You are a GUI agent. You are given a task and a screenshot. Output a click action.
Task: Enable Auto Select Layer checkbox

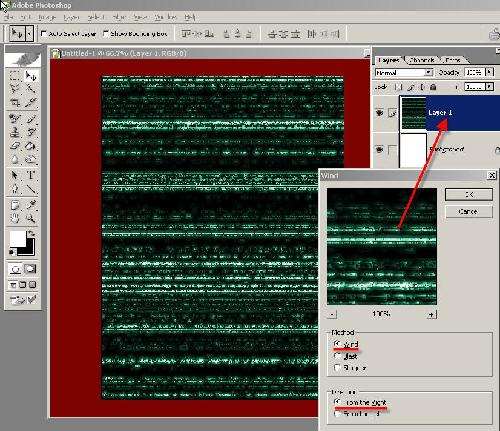(43, 33)
